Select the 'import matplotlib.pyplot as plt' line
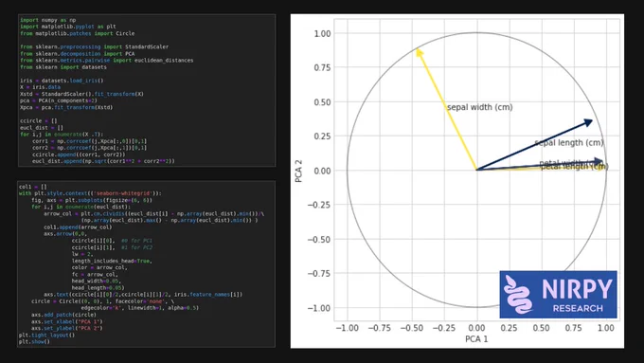 tap(68, 27)
